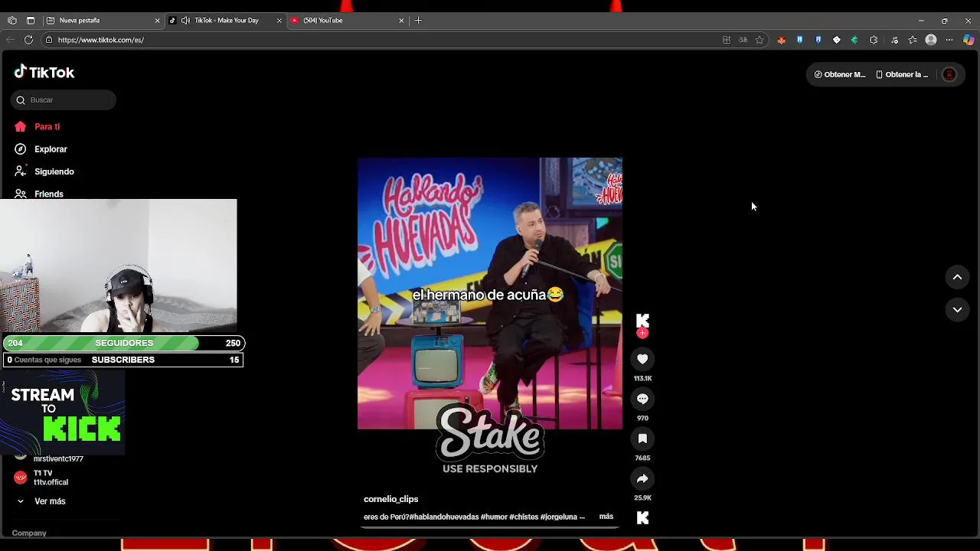This screenshot has height=551, width=980.
Task: Open creator avatar above the follow badge
Action: tap(642, 321)
